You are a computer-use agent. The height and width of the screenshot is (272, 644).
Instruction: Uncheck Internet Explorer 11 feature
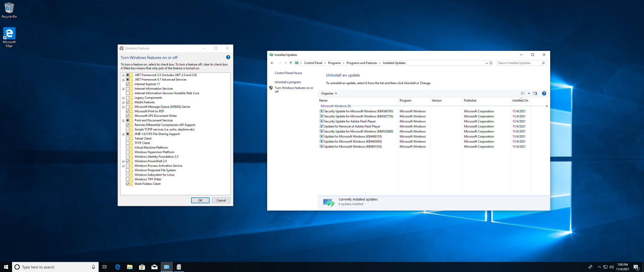(128, 84)
